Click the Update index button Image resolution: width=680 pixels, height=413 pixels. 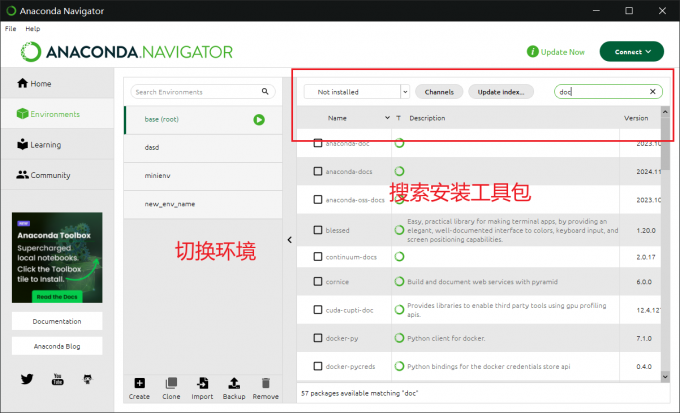click(501, 92)
